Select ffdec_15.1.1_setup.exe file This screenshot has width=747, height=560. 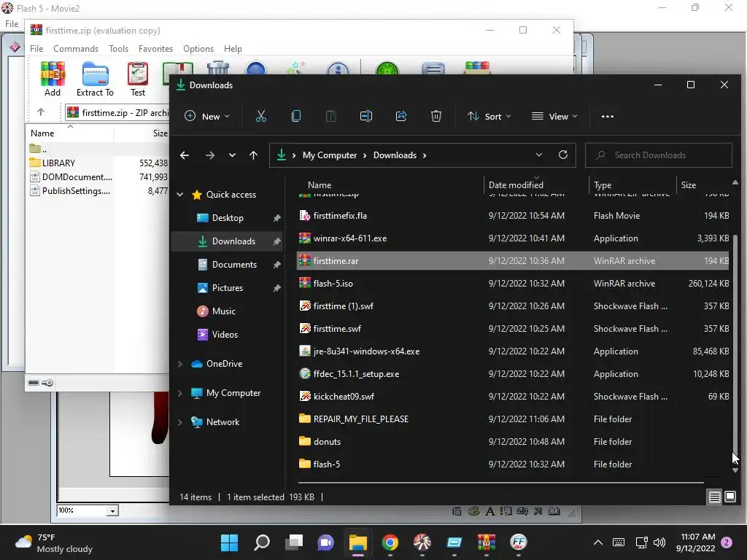click(513, 374)
